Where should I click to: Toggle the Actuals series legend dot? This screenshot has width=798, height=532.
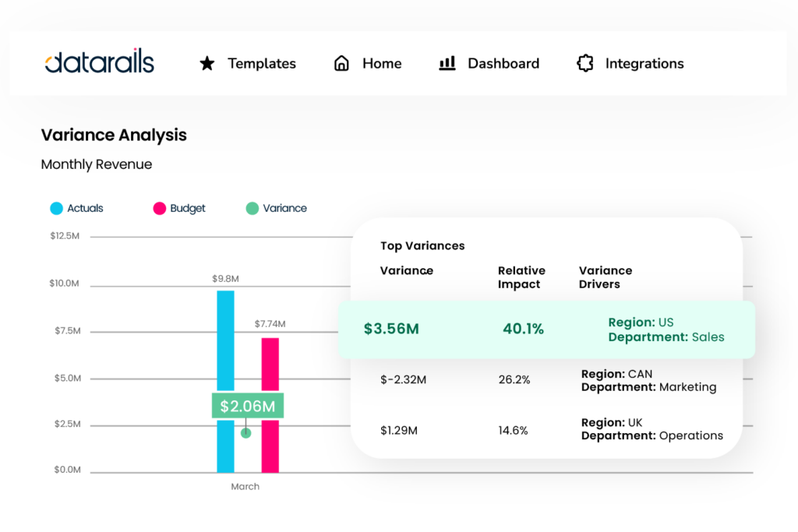coord(55,208)
